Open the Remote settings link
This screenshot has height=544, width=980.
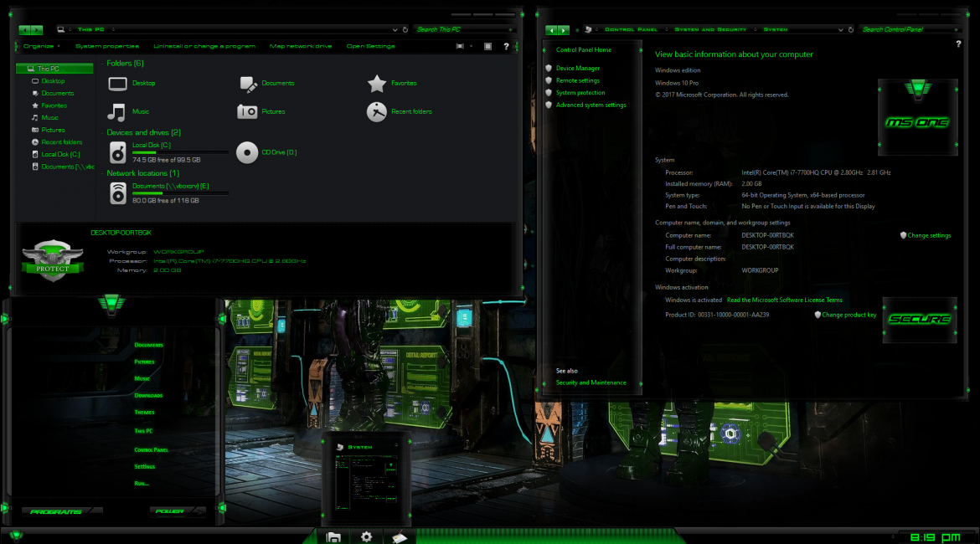pyautogui.click(x=577, y=80)
